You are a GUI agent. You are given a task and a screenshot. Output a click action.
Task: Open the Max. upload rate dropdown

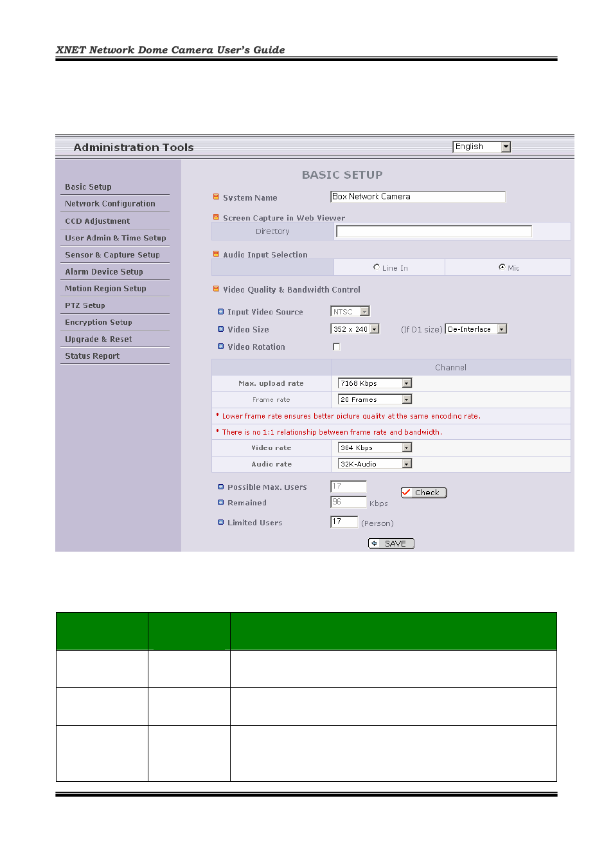coord(375,383)
